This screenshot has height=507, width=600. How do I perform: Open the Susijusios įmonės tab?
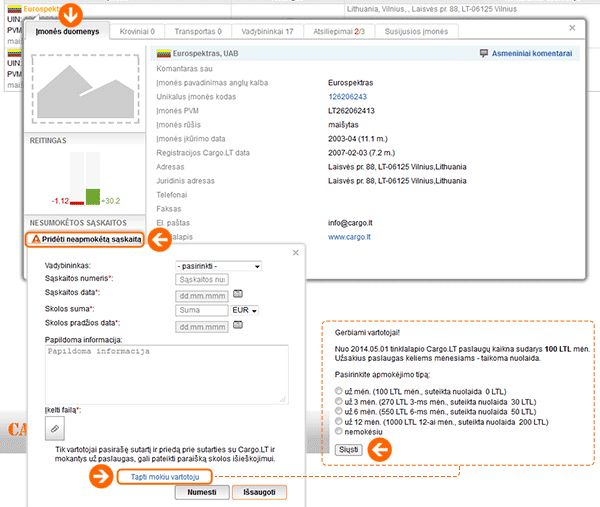click(x=416, y=31)
